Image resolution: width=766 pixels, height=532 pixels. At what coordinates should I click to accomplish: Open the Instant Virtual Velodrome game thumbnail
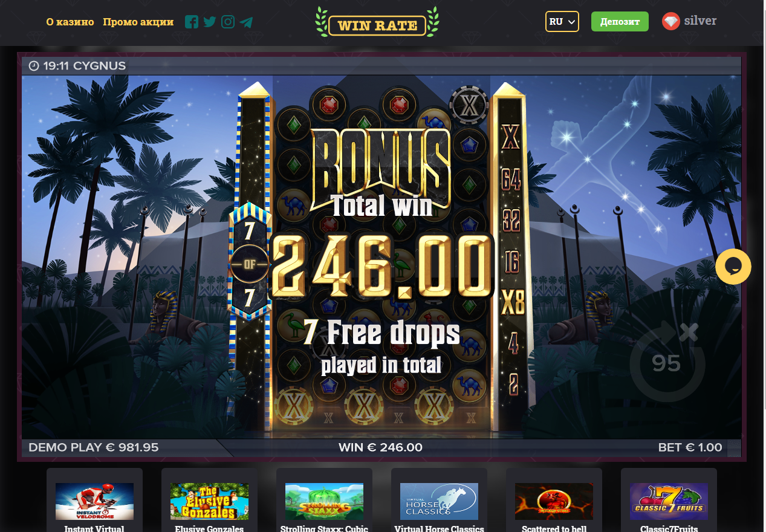pyautogui.click(x=94, y=501)
